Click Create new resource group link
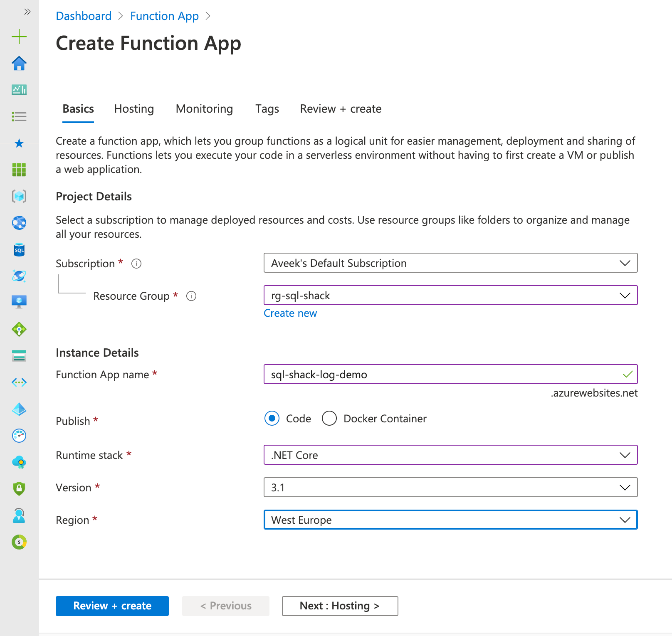 click(x=290, y=313)
